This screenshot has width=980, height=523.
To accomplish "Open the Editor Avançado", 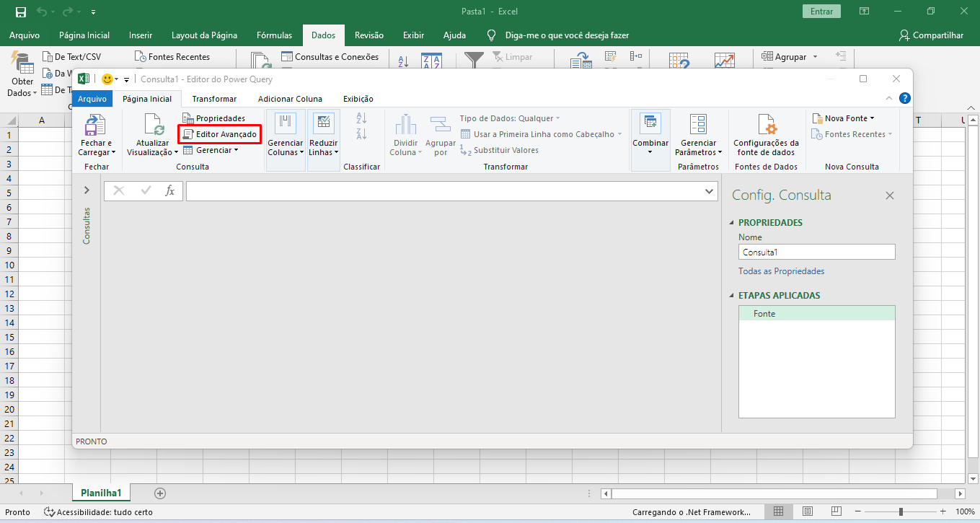I will point(219,134).
